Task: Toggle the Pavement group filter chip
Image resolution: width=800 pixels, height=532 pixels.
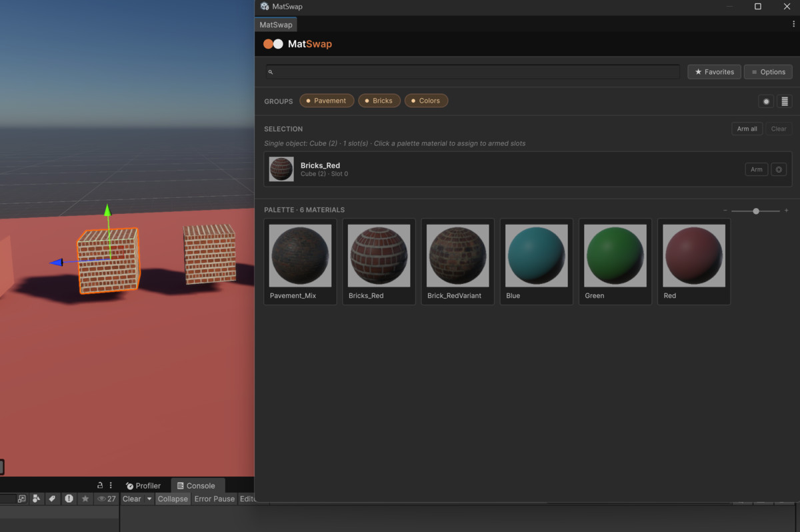Action: pos(327,101)
